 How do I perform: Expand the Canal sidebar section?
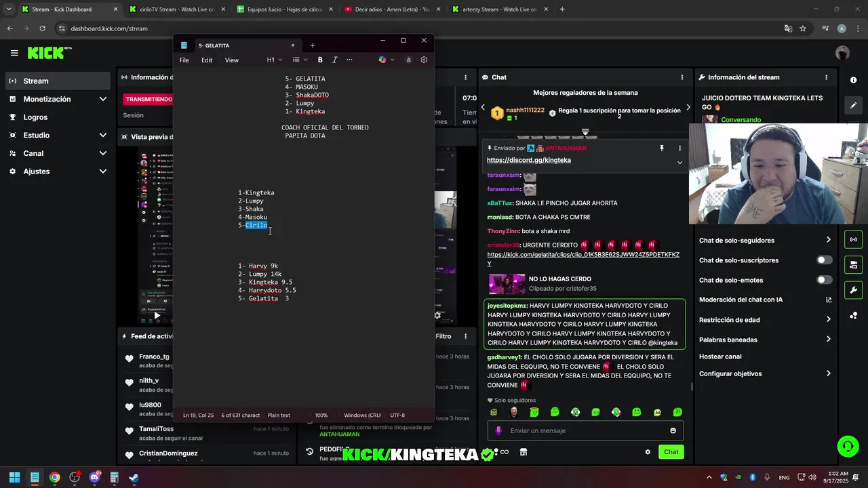[x=102, y=153]
